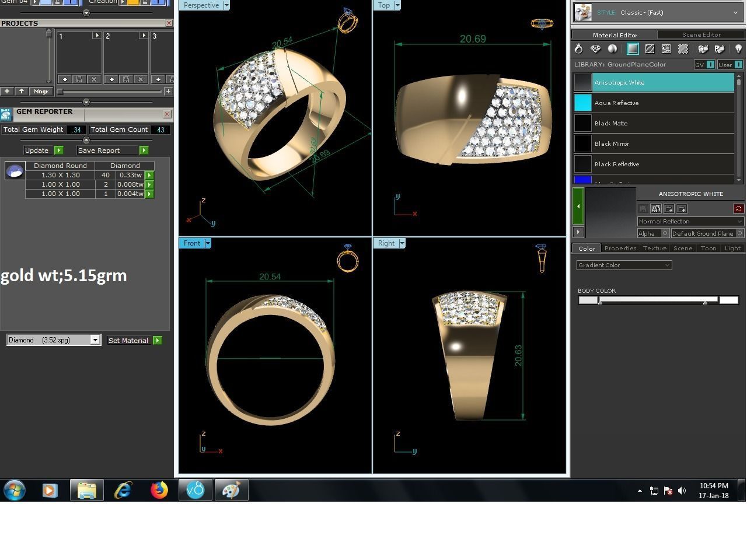Click the G plug material icon

tap(703, 49)
